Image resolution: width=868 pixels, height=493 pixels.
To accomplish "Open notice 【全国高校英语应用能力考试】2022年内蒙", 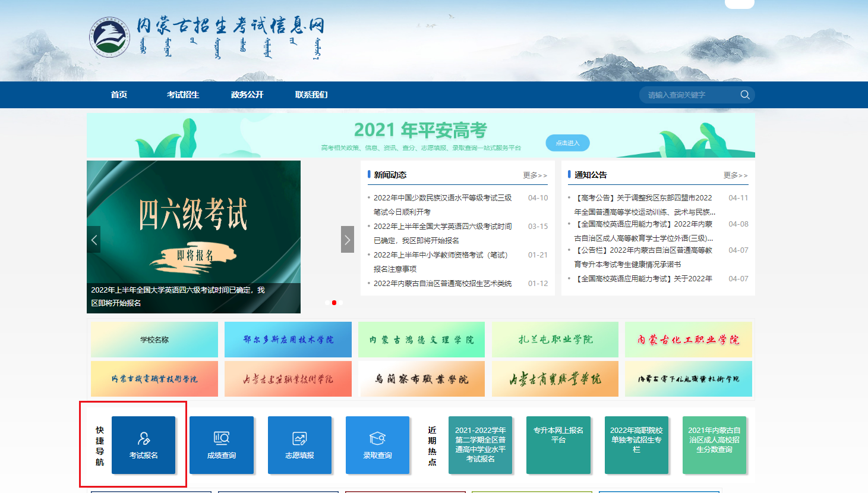I will (x=644, y=231).
